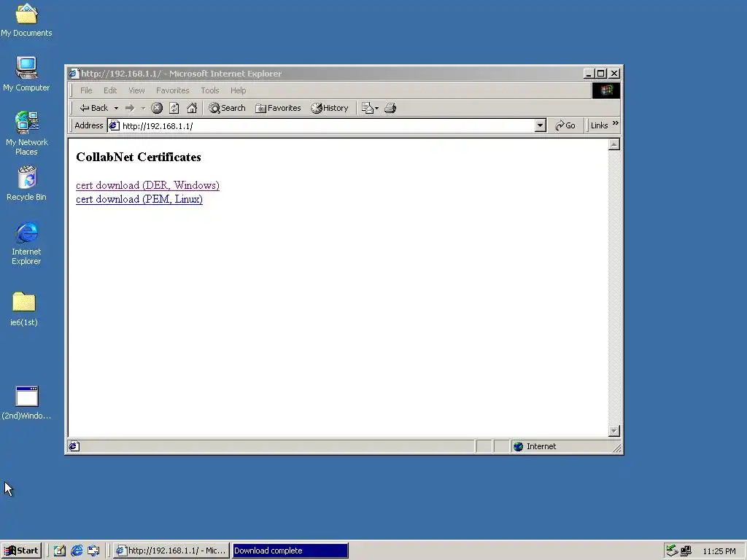Open the Help menu
Screen dimensions: 747x560
tap(239, 90)
